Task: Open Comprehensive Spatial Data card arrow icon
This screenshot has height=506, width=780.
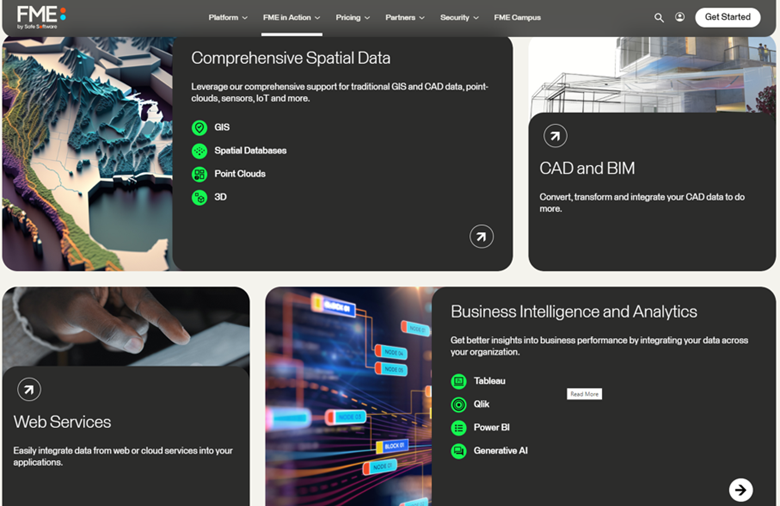Action: coord(482,237)
